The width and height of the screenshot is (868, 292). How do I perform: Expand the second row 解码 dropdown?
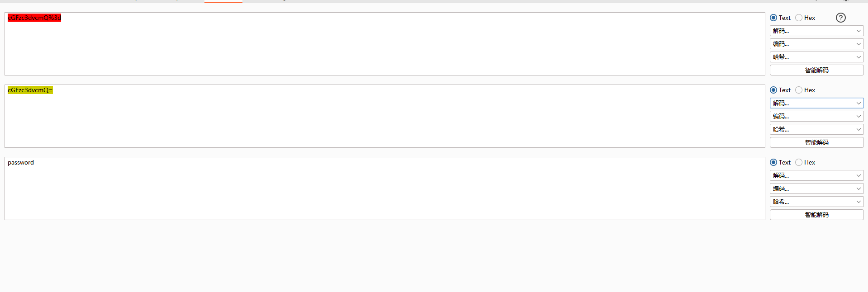tap(816, 103)
